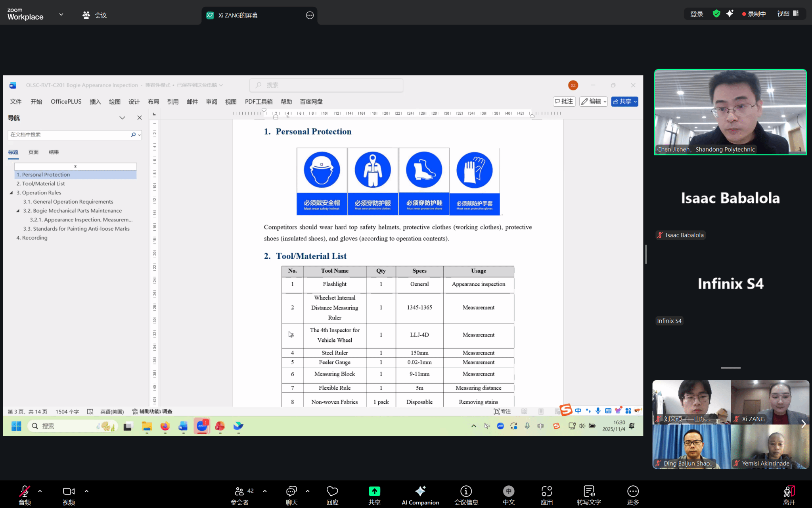
Task: Expand audio options arrow next to microphone
Action: point(40,491)
